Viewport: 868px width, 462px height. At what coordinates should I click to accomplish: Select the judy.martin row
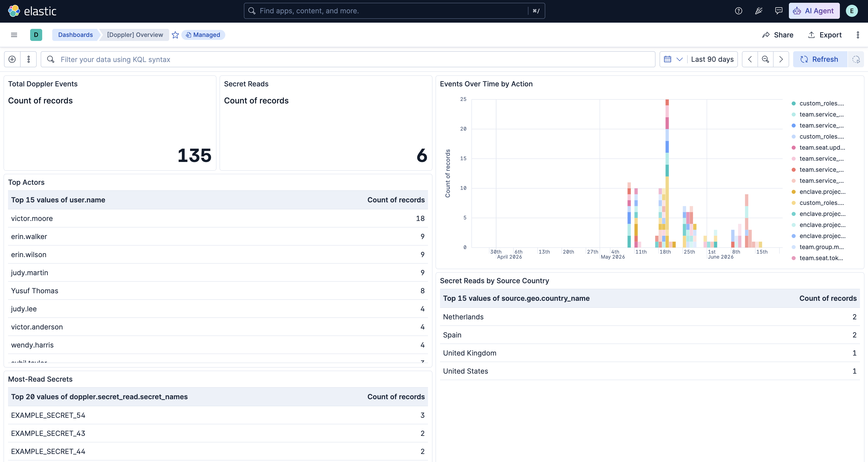click(218, 273)
